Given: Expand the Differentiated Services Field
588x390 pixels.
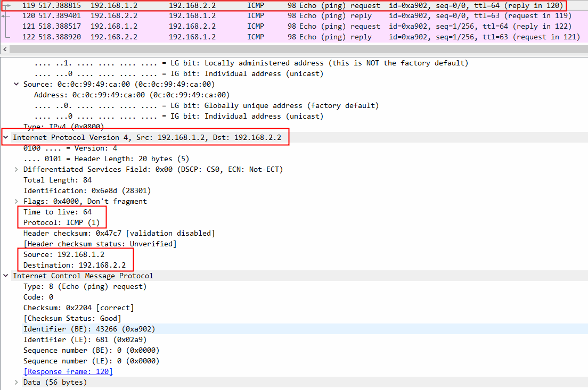Looking at the screenshot, I should pos(17,169).
